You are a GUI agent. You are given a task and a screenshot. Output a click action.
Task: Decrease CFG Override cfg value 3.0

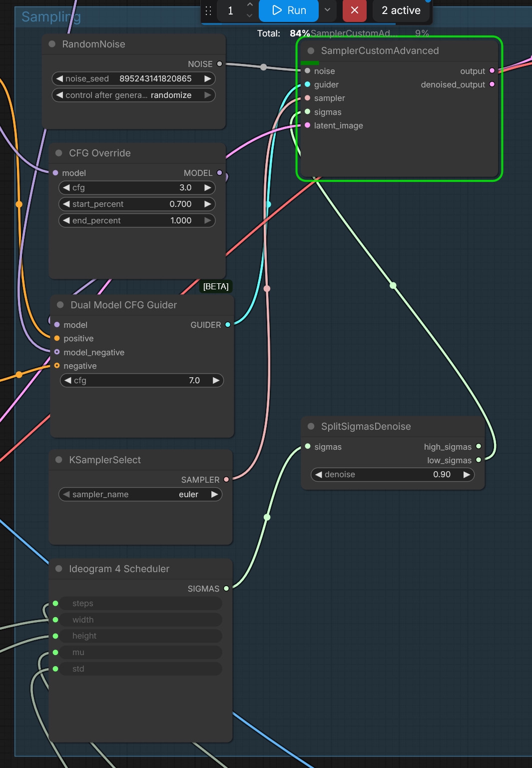pyautogui.click(x=66, y=187)
